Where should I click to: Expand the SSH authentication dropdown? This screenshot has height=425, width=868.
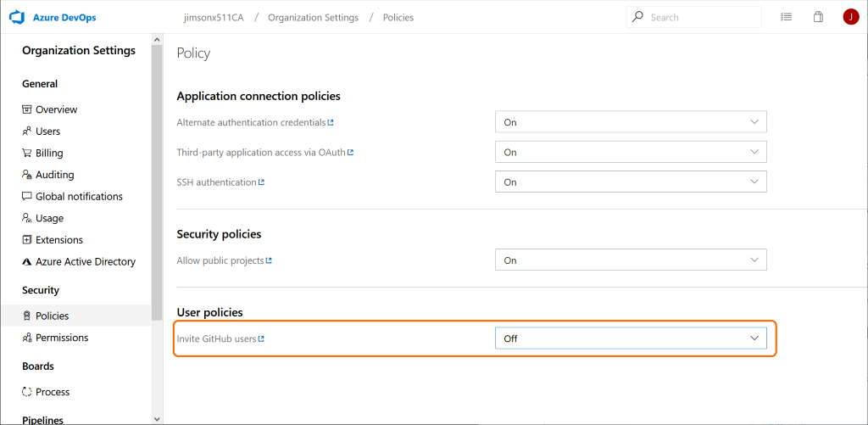pos(630,182)
